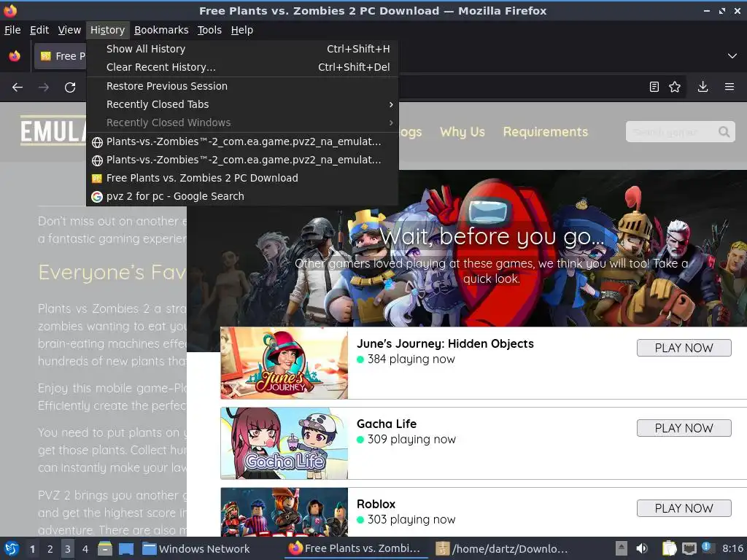Open the Bookmarks menu

pyautogui.click(x=161, y=30)
